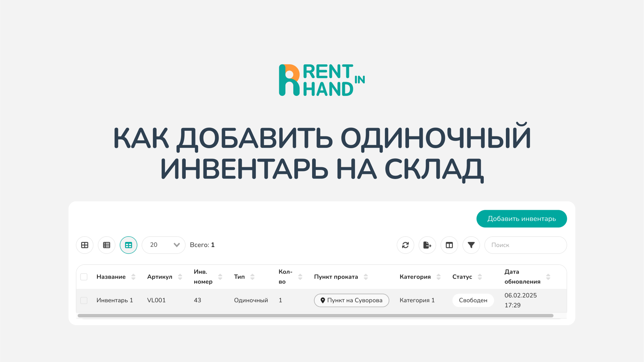
Task: Sort by Инв. номер column arrows
Action: (220, 277)
